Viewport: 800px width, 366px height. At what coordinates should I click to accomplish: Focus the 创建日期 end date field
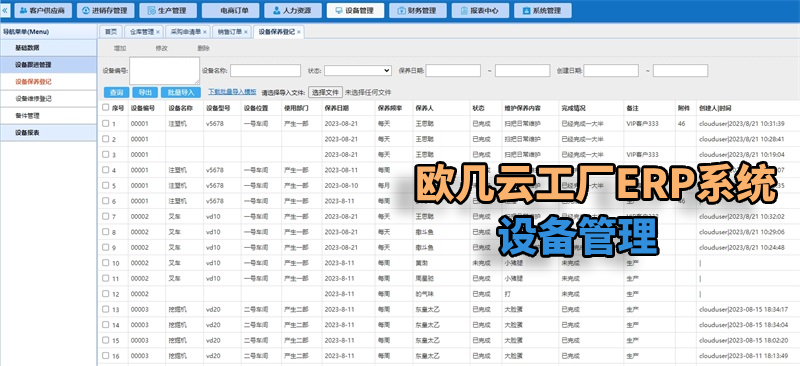[x=680, y=70]
